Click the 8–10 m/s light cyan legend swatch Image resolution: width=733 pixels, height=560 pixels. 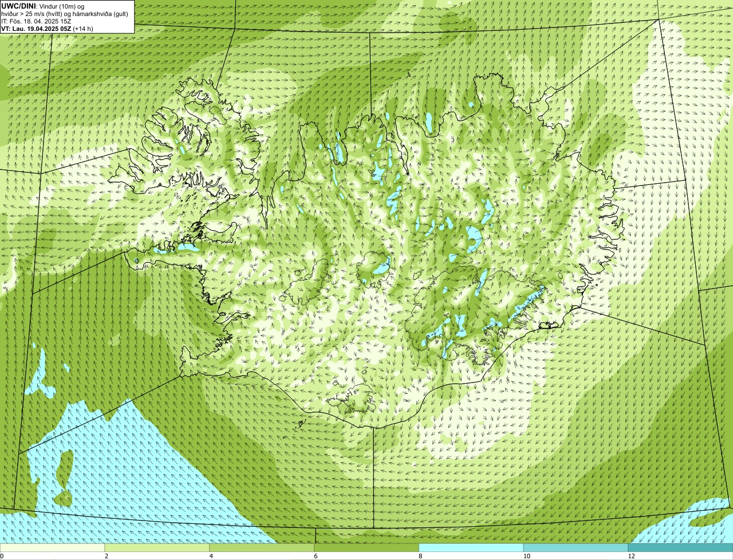(471, 548)
